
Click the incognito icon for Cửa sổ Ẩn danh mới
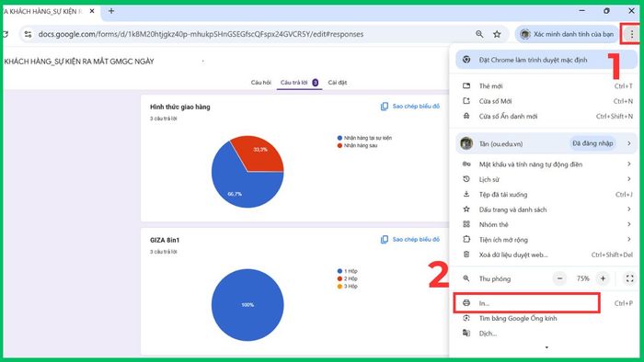466,116
